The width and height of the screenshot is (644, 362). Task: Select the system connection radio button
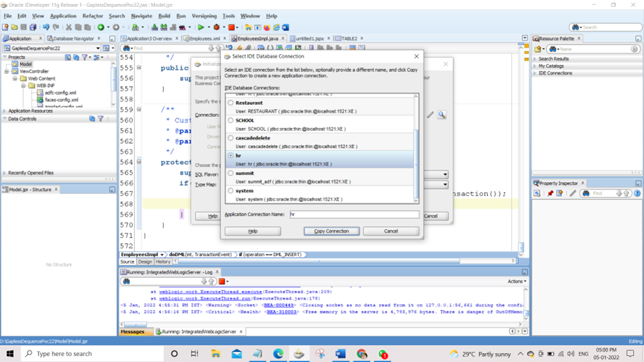[x=231, y=190]
